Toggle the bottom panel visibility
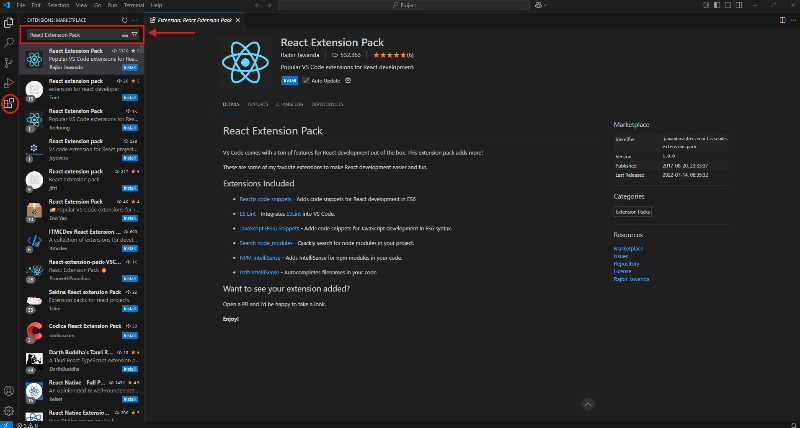 [x=729, y=5]
